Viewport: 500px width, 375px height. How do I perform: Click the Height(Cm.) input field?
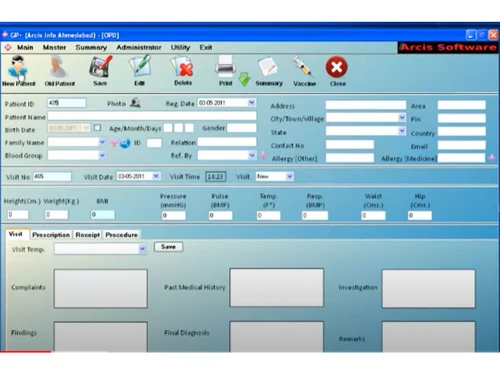[18, 214]
